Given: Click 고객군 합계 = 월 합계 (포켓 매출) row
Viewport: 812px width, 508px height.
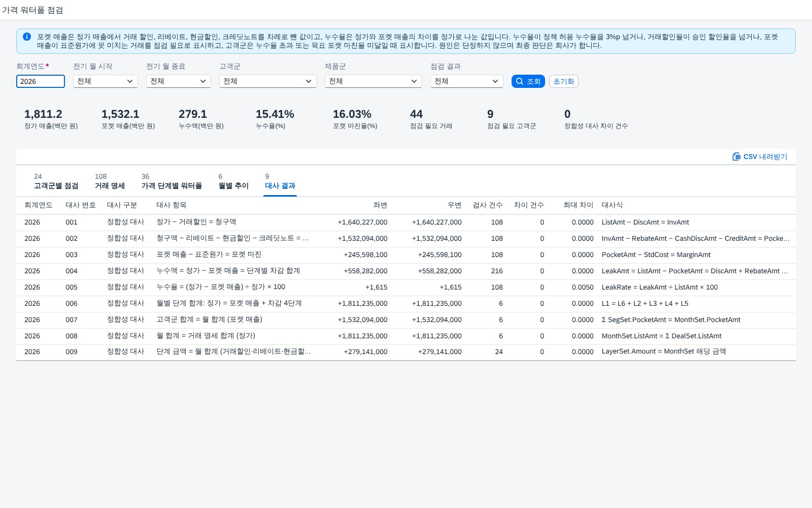Looking at the screenshot, I should pyautogui.click(x=406, y=320).
